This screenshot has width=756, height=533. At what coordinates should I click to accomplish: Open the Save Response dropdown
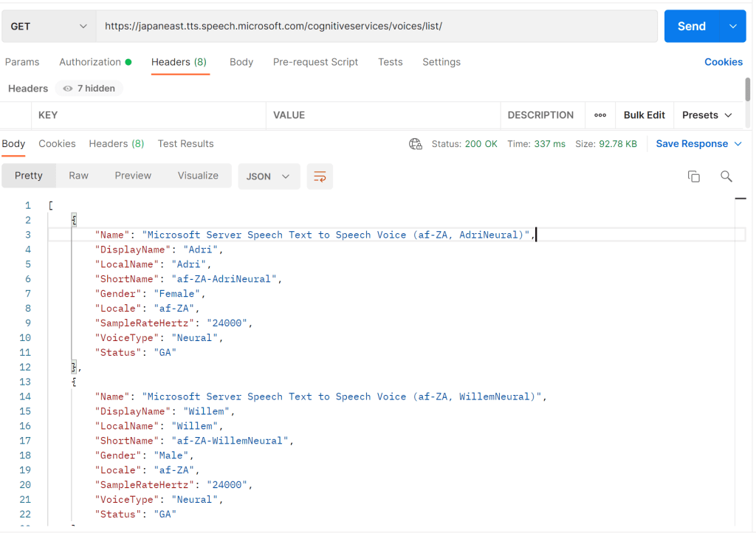tap(698, 144)
